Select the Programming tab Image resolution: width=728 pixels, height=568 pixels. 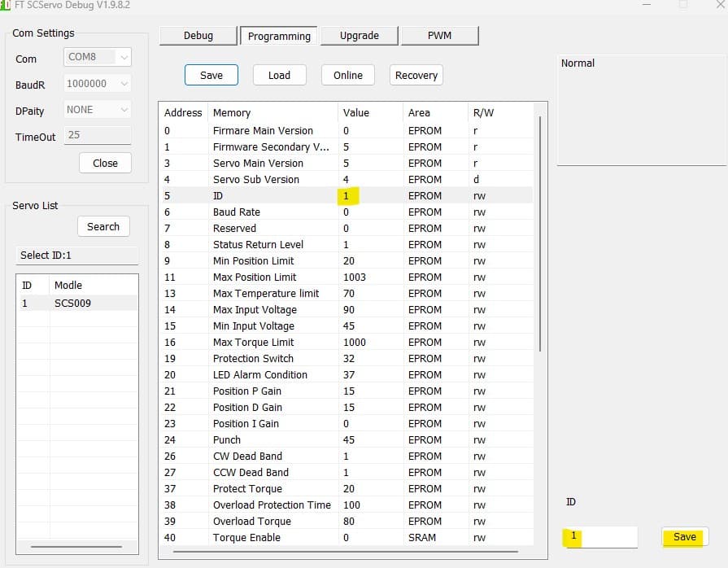point(279,36)
